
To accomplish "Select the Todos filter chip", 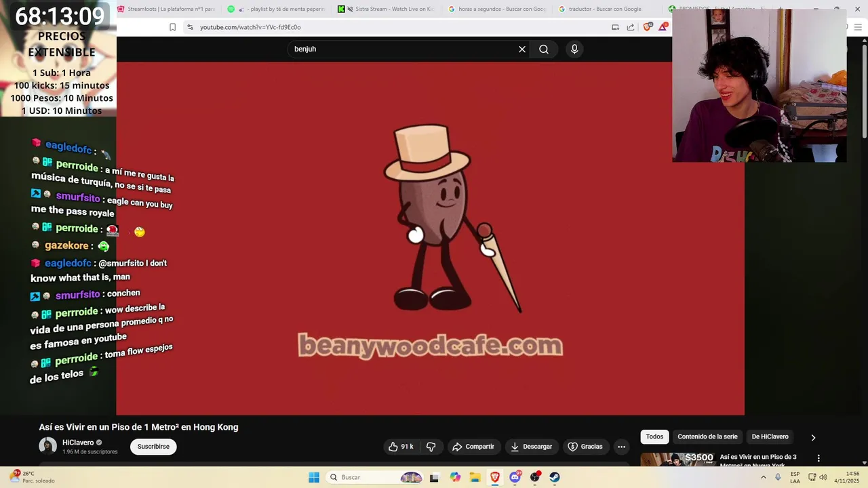I will (654, 436).
